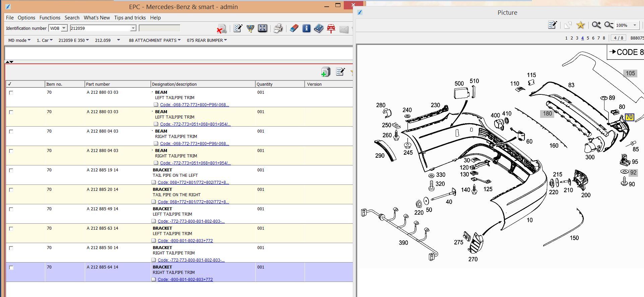Open the 075 REAR BUMPER dropdown
The width and height of the screenshot is (644, 297).
tap(207, 40)
